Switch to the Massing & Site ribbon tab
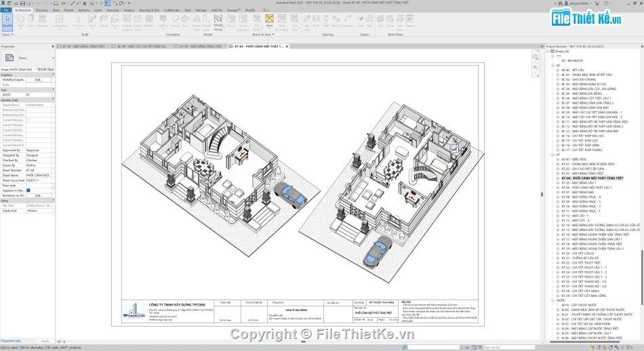This screenshot has height=351, width=644. 149,10
